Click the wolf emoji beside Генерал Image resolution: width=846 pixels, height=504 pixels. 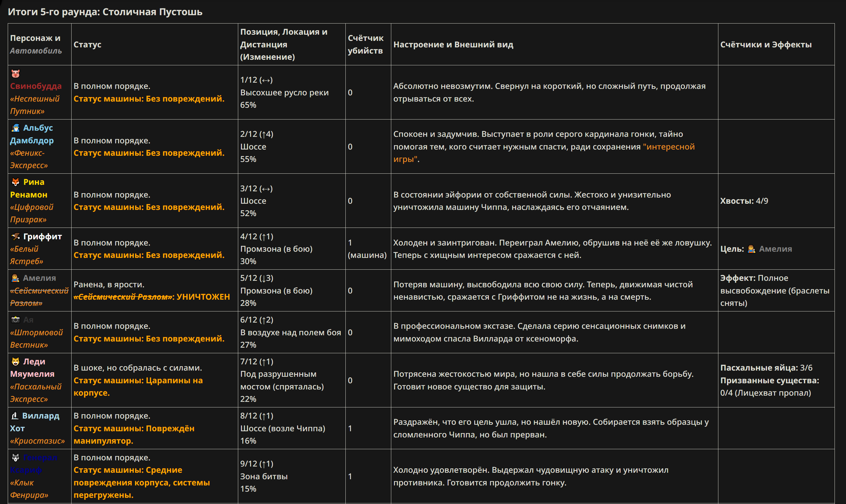[x=15, y=458]
